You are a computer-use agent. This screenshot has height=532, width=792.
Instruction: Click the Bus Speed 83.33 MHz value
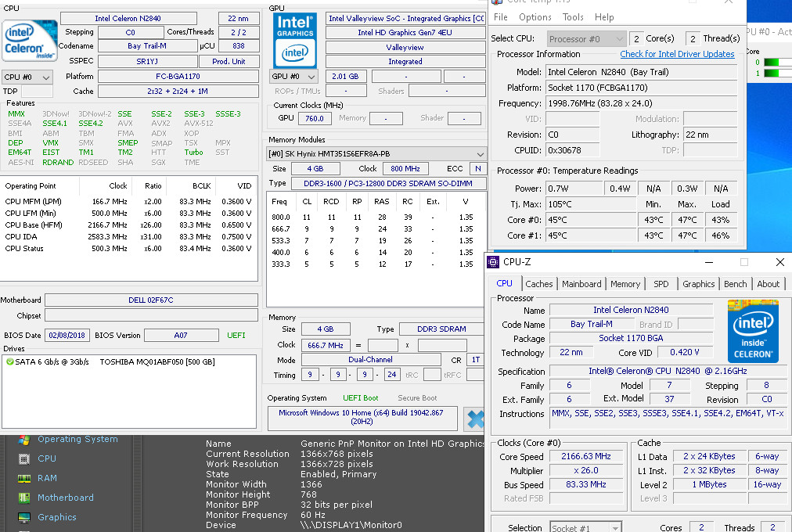586,484
